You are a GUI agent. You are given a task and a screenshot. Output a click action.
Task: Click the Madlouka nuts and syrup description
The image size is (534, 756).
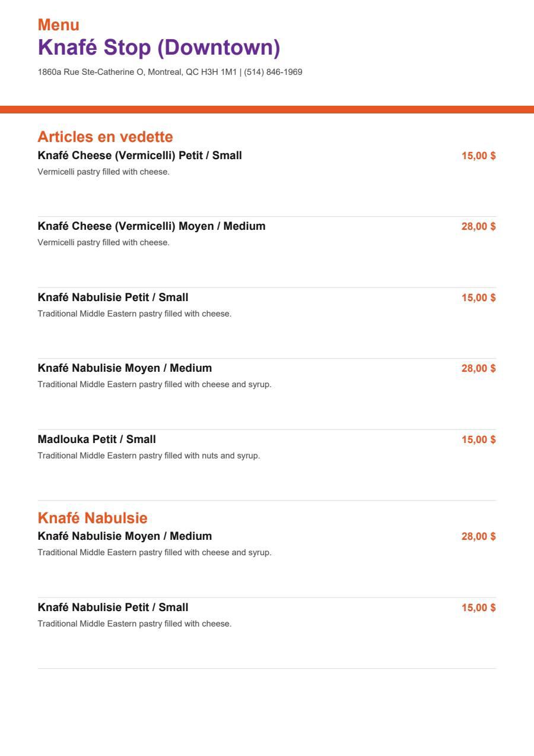pos(149,456)
